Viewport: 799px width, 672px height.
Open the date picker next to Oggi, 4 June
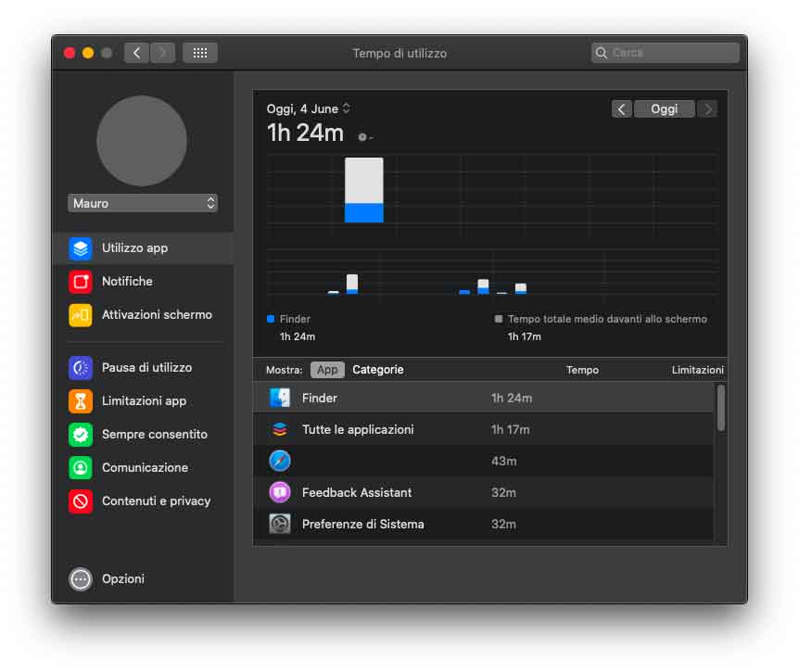347,108
